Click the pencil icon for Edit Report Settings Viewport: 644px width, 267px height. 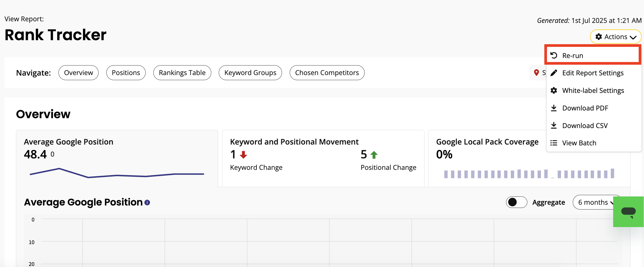(x=554, y=73)
